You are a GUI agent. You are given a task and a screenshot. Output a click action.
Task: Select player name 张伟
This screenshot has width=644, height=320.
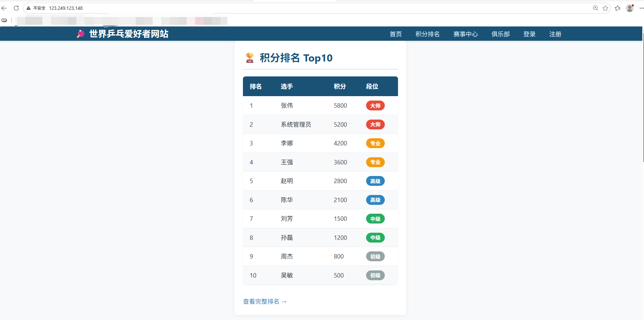(287, 106)
